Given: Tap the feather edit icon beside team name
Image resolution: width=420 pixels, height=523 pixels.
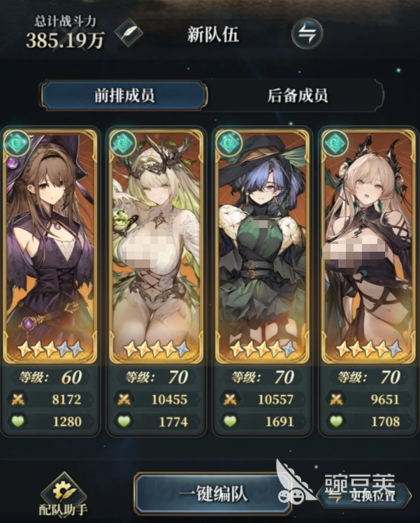Looking at the screenshot, I should click(x=129, y=33).
